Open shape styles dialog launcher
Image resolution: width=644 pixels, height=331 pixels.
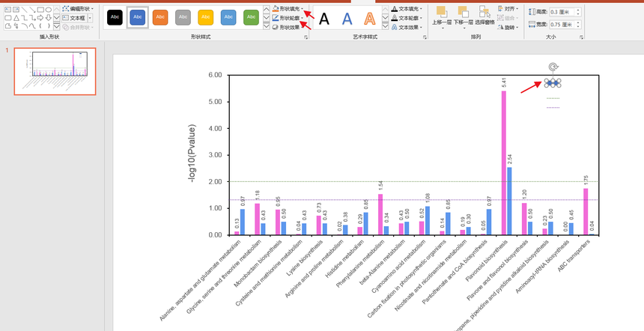coord(306,37)
